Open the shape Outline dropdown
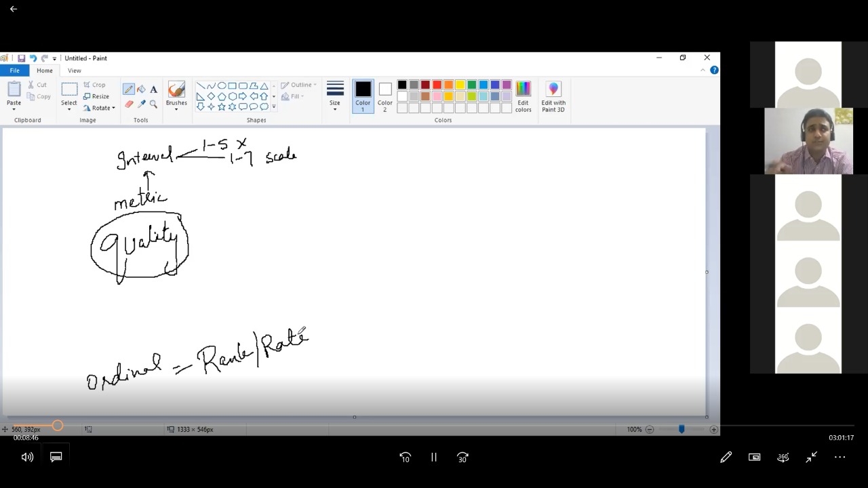The image size is (868, 488). pos(299,85)
